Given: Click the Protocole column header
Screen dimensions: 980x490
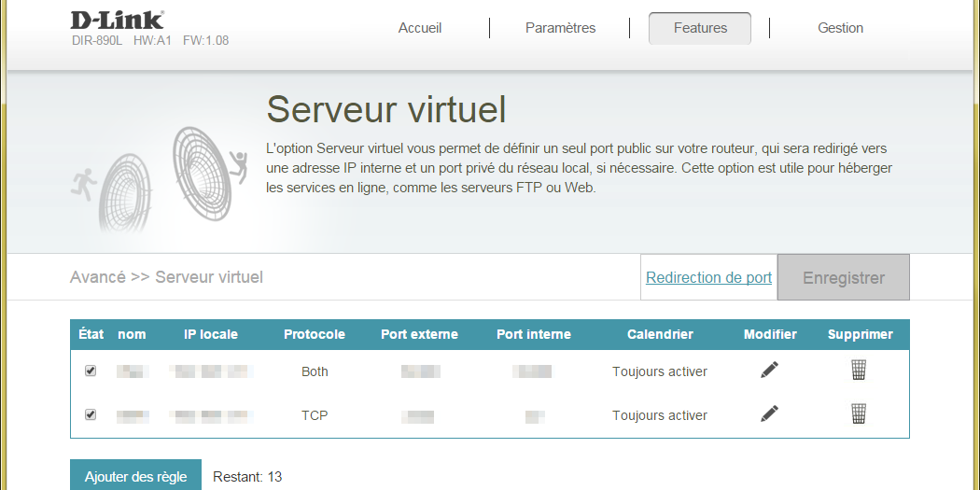Looking at the screenshot, I should [315, 334].
